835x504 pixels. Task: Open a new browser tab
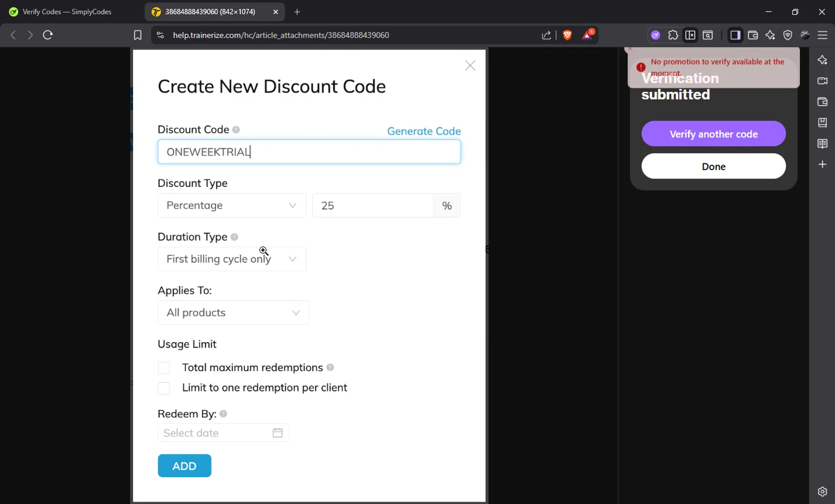[x=297, y=12]
